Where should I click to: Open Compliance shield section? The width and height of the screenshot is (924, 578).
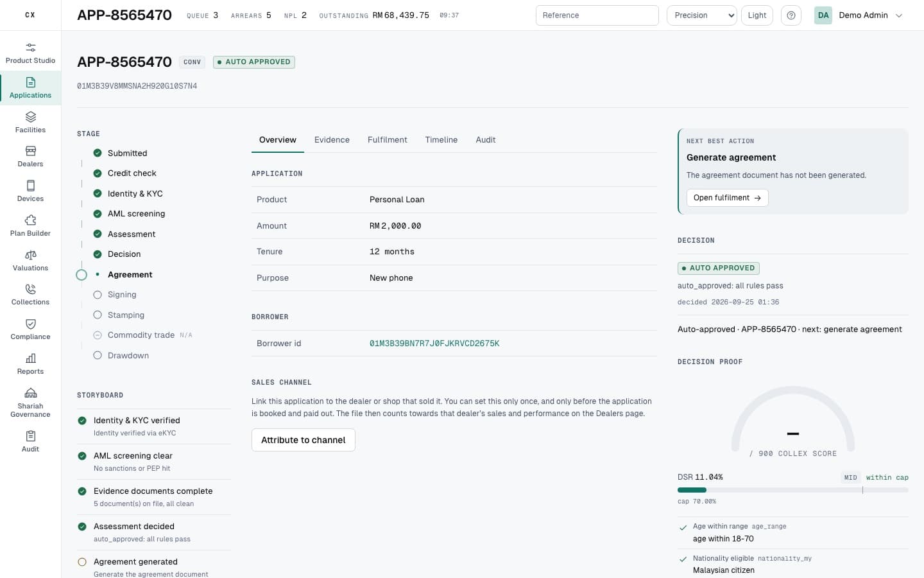point(30,329)
